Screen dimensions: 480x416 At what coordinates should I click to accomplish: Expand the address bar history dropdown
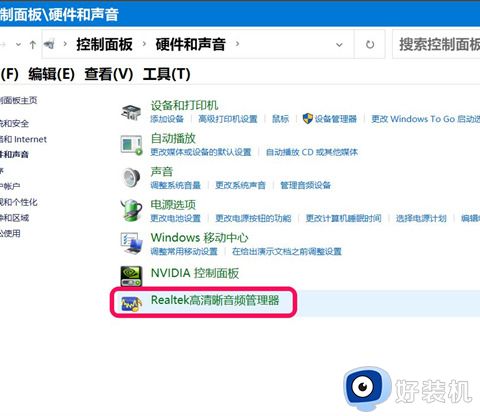click(x=339, y=45)
